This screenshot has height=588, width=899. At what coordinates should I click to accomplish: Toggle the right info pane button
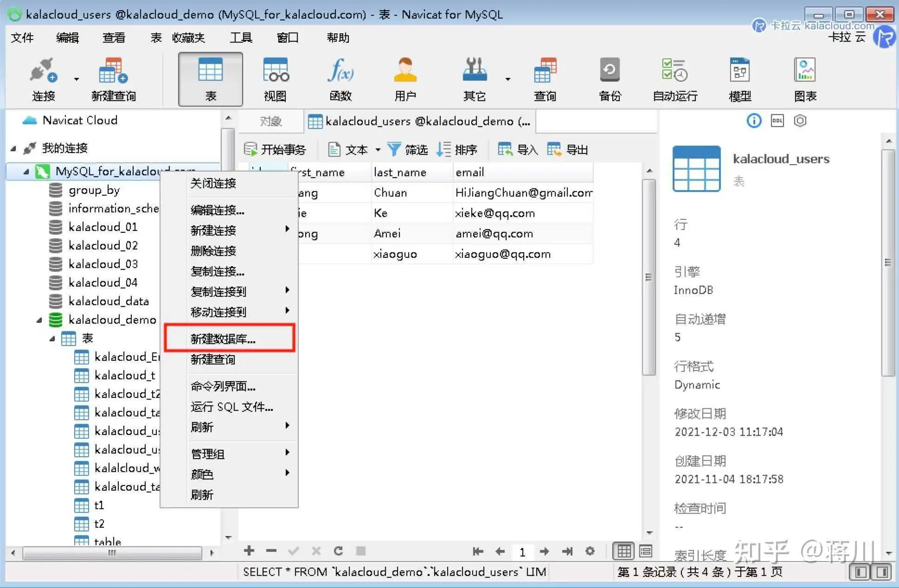[x=882, y=572]
